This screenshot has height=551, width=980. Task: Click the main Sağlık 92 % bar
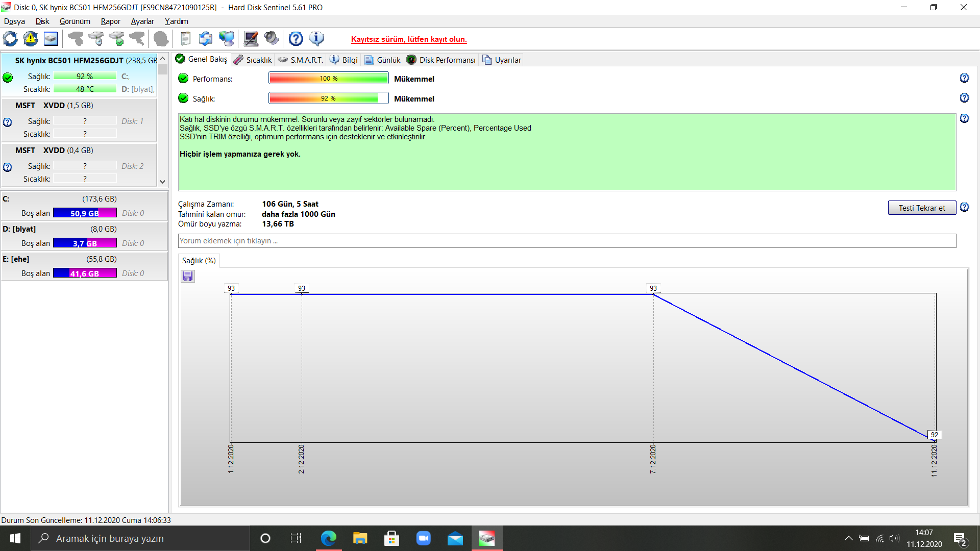(x=328, y=98)
